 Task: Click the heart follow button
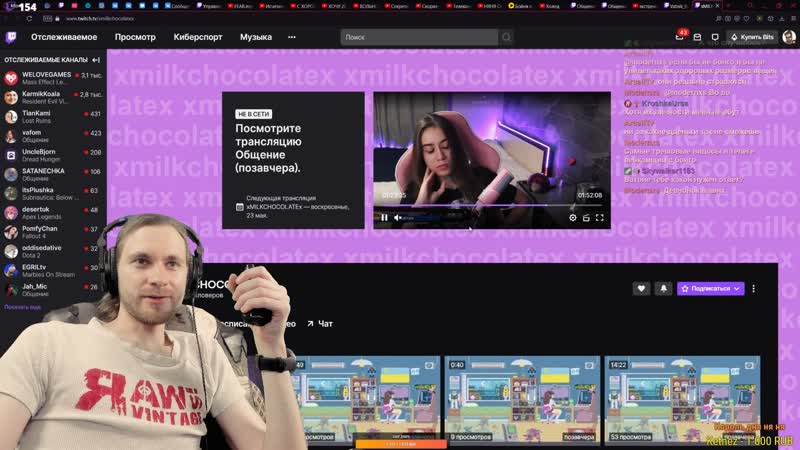click(x=641, y=289)
